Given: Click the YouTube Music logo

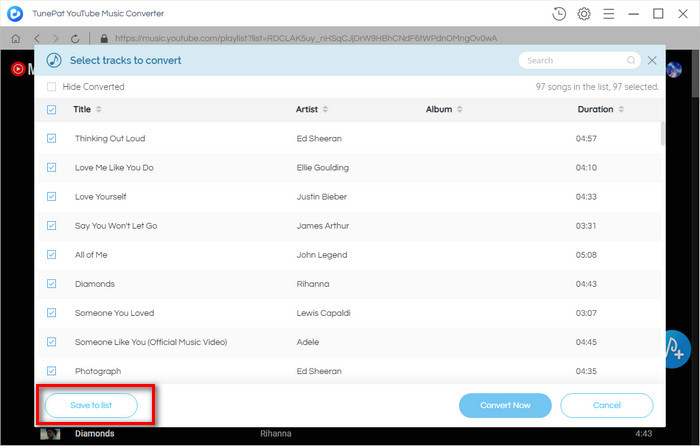Looking at the screenshot, I should point(22,69).
